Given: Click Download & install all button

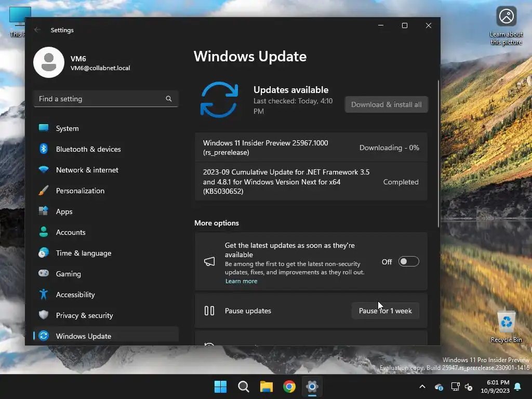Looking at the screenshot, I should click(x=387, y=104).
